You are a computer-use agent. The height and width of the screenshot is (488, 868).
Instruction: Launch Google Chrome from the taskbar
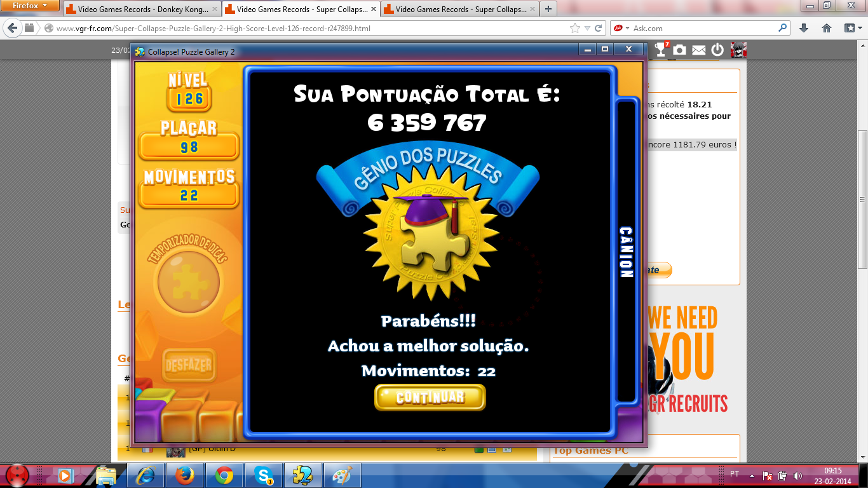coord(224,475)
